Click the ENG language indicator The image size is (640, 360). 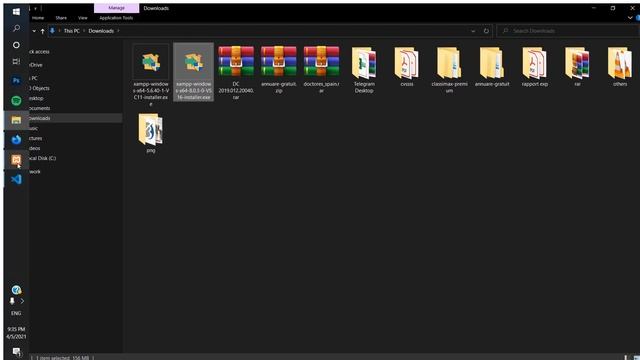click(16, 313)
